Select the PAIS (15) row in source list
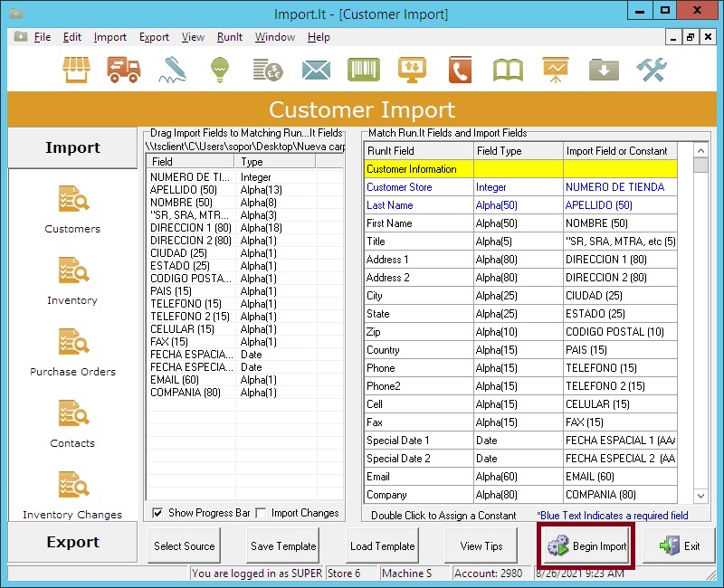The image size is (724, 588). tap(244, 291)
